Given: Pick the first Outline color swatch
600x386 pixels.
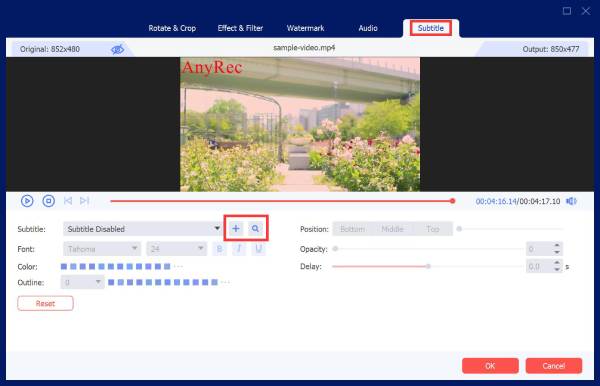Looking at the screenshot, I should point(111,282).
